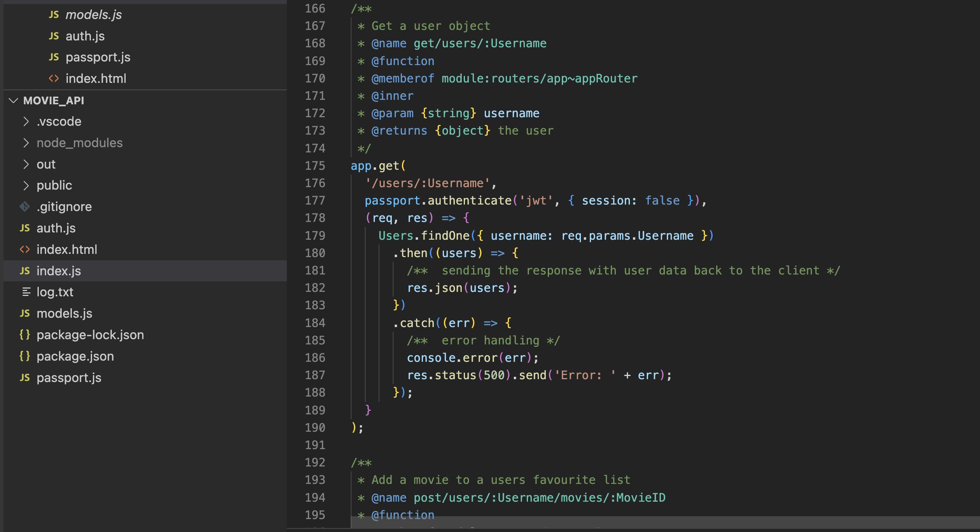Click the git icon next to .gitignore
The image size is (980, 532).
pos(25,207)
